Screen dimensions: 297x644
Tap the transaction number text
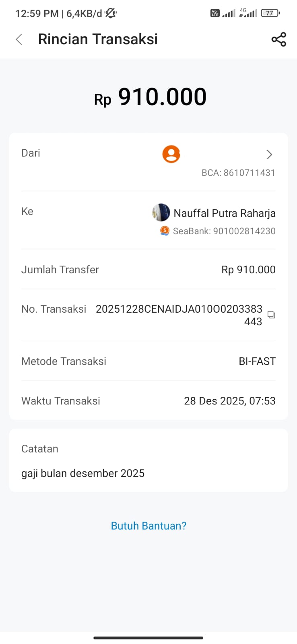[179, 315]
